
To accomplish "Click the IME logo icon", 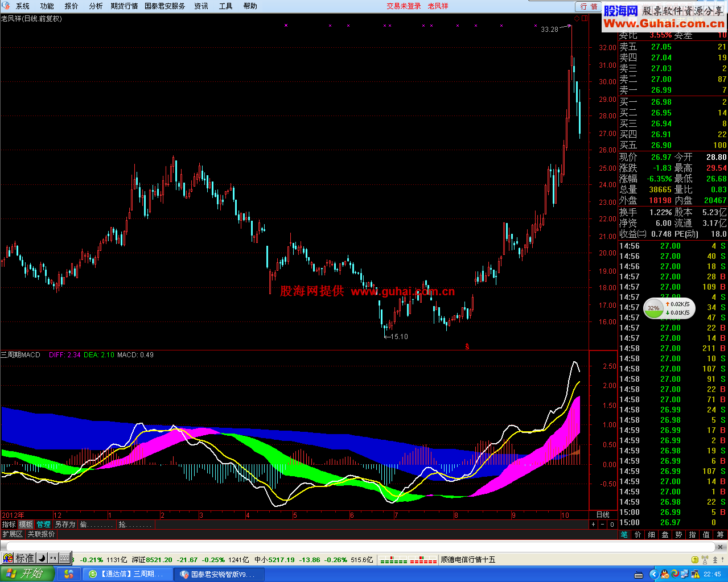I will coord(7,558).
